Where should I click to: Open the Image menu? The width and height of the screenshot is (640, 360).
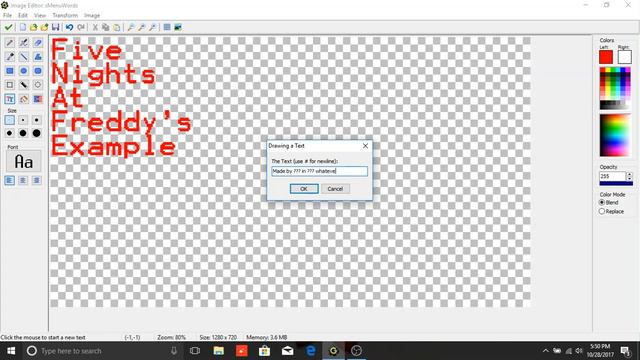tap(92, 15)
